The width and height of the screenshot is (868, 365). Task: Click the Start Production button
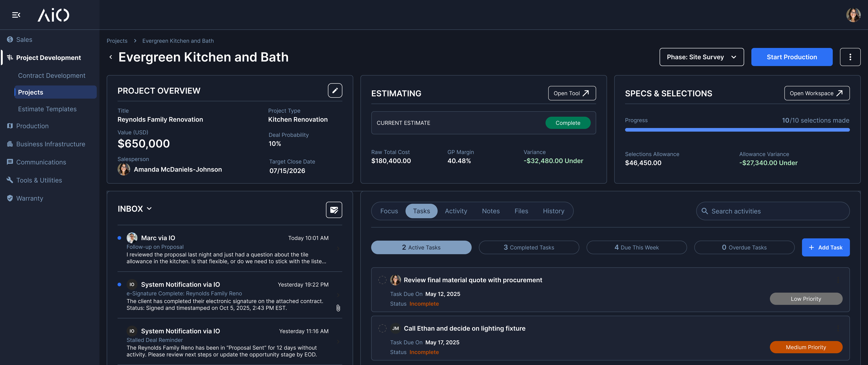click(x=792, y=57)
